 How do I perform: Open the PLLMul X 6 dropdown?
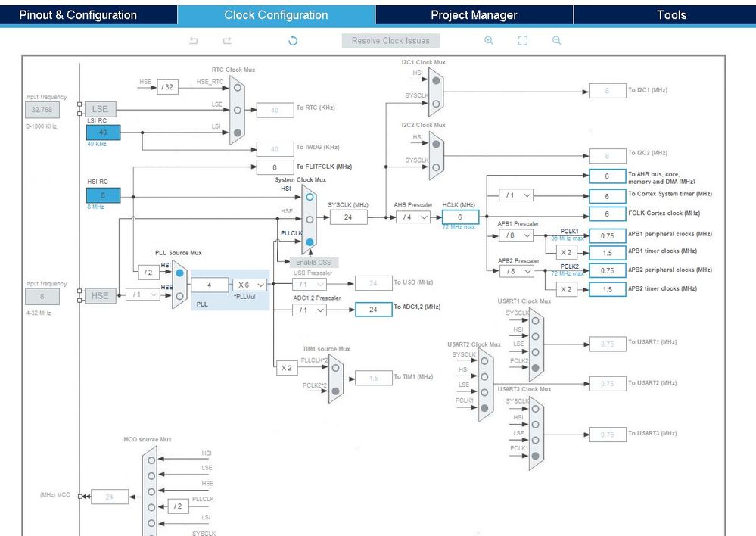click(250, 285)
